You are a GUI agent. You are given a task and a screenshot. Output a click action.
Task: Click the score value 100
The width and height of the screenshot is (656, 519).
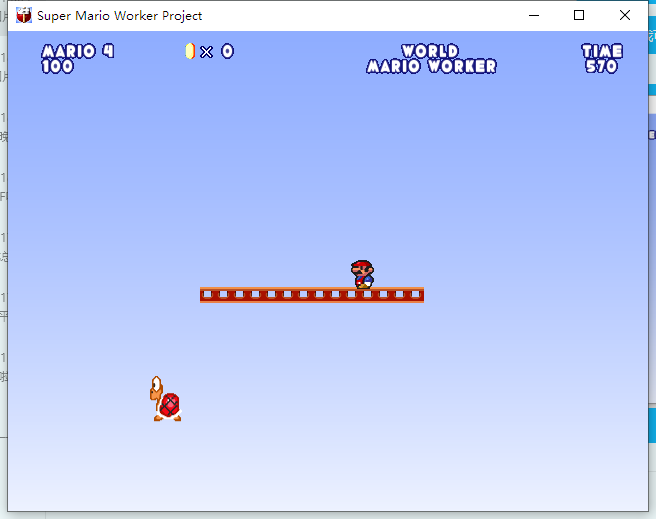(x=57, y=66)
